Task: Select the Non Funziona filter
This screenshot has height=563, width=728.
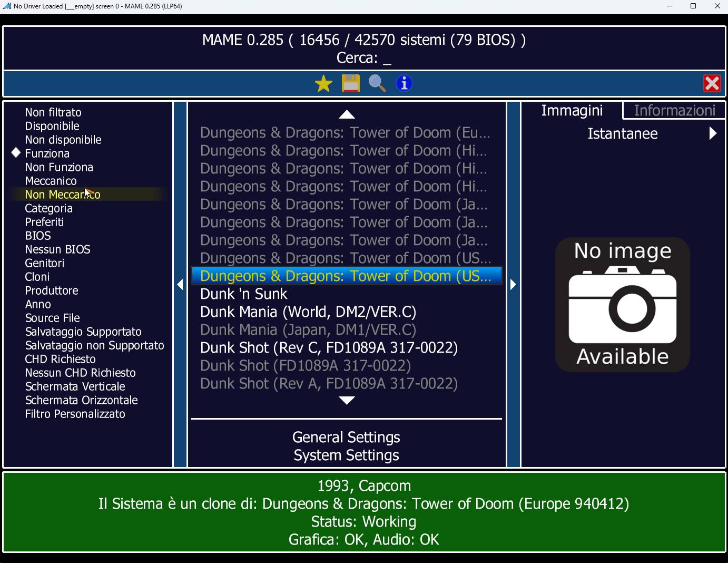Action: [59, 167]
